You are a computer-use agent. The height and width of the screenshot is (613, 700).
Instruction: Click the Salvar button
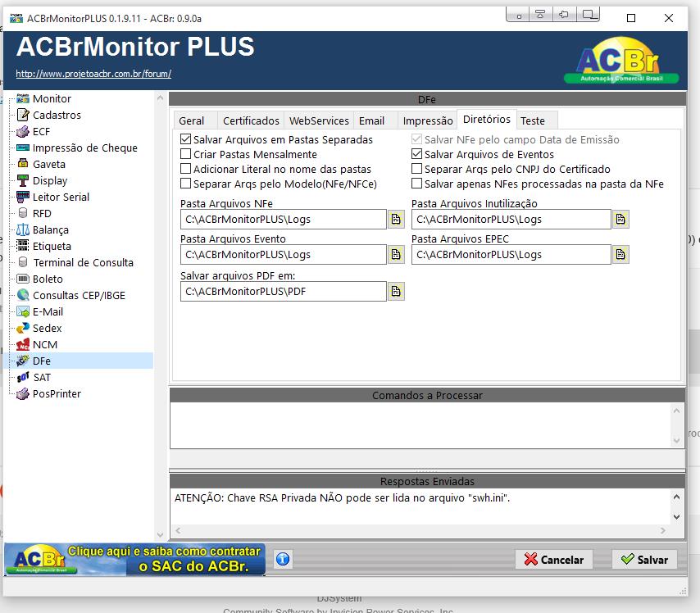pyautogui.click(x=644, y=560)
